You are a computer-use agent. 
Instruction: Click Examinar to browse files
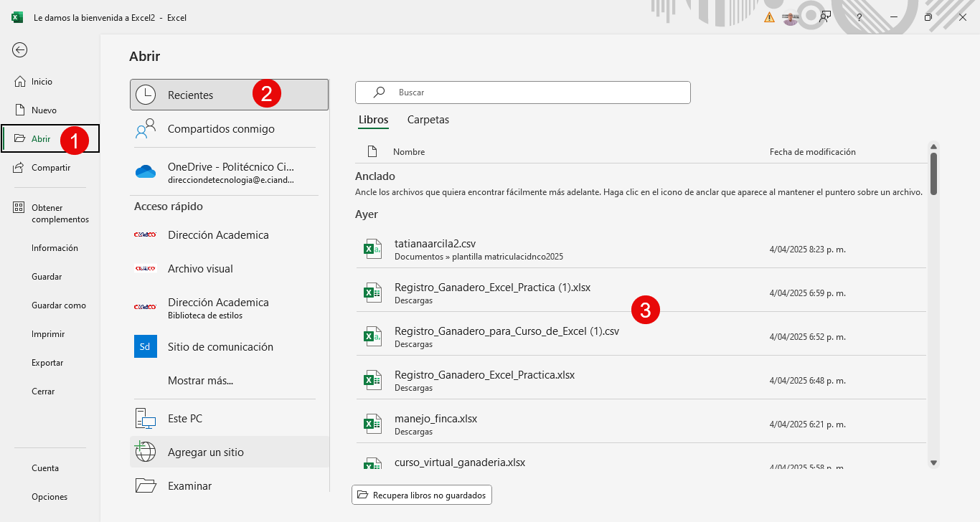[229, 486]
